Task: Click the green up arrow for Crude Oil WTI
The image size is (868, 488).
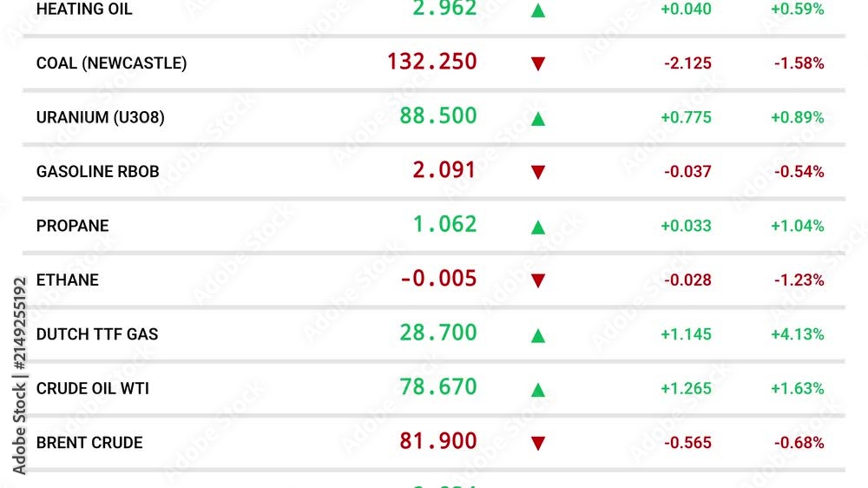Action: click(538, 390)
